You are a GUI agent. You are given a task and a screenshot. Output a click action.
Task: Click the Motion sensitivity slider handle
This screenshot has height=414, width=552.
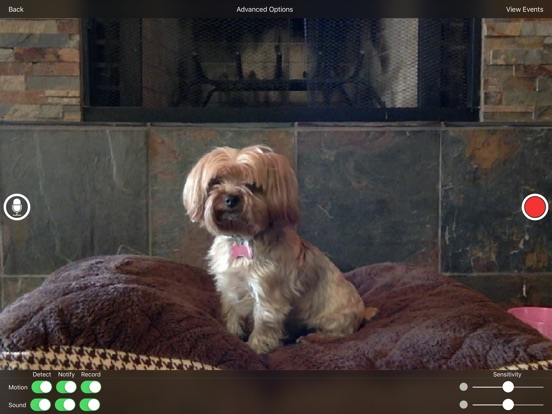pos(508,387)
